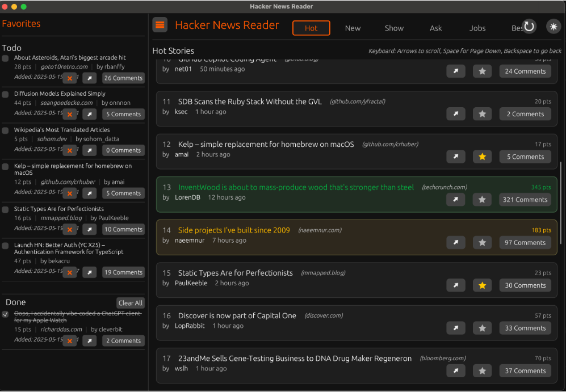
Task: Click the 23andMe Sells Gene-Testing Business title
Action: click(295, 359)
